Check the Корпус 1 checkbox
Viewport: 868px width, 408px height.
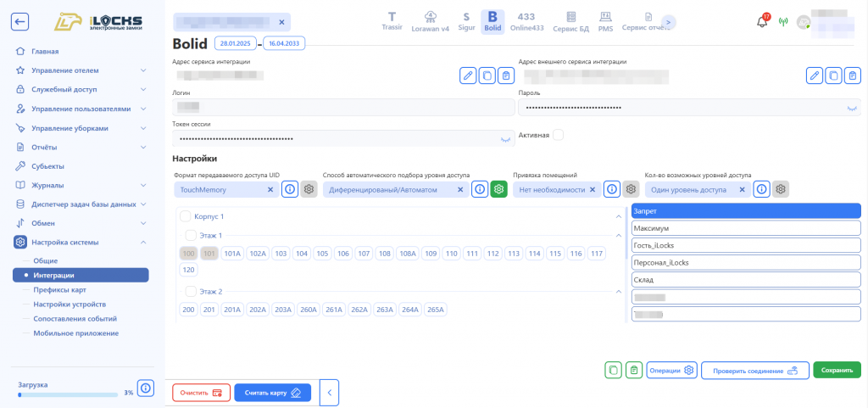coord(186,216)
